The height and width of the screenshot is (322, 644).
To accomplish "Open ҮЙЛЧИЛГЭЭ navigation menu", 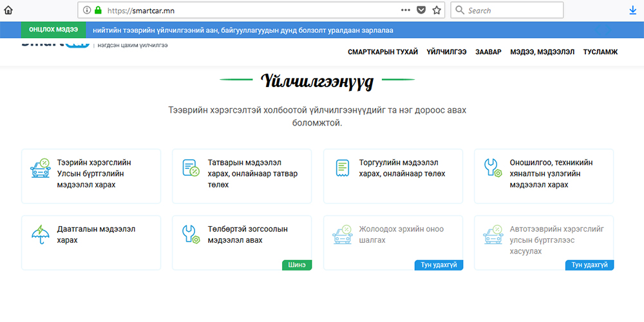I will 446,52.
